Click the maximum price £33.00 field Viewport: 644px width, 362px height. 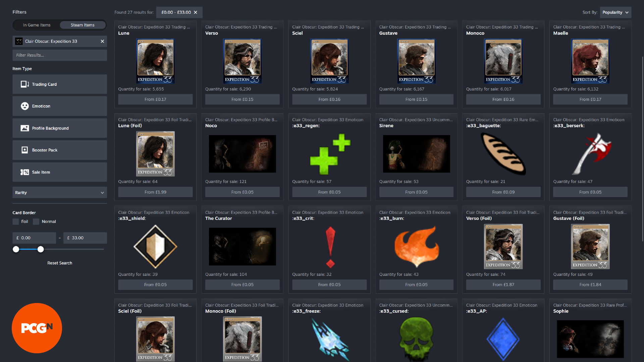tap(85, 238)
